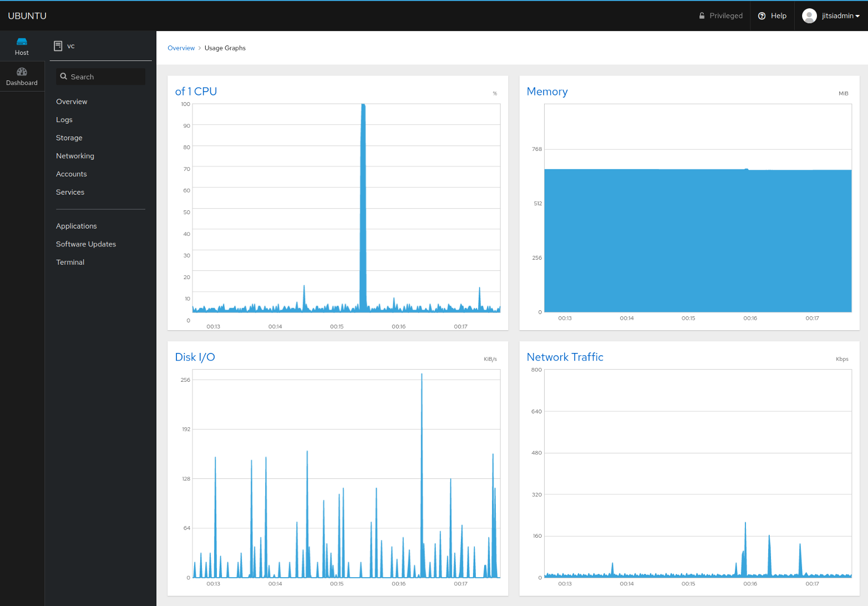Viewport: 868px width, 606px height.
Task: Select Storage in the sidebar
Action: point(69,138)
